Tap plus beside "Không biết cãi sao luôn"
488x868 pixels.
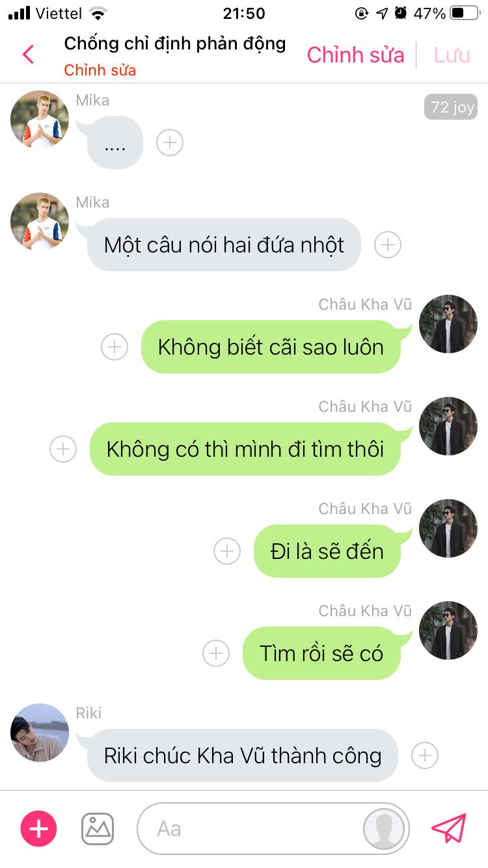click(115, 347)
